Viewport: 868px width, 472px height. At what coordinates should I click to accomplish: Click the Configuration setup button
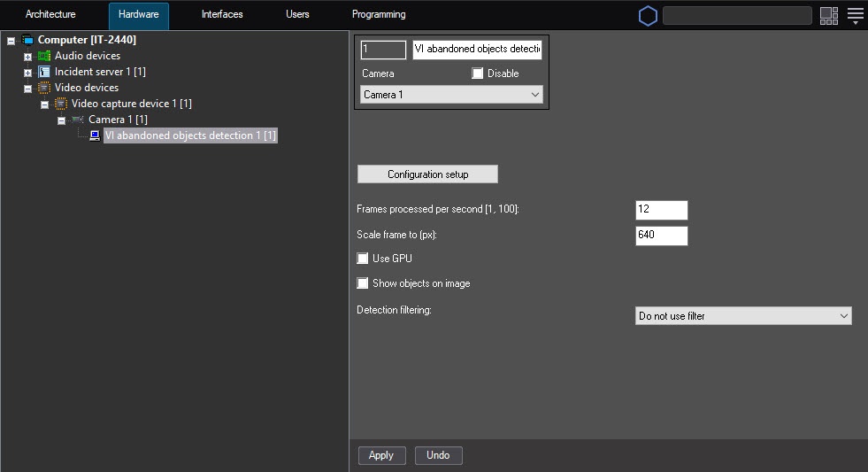point(427,174)
